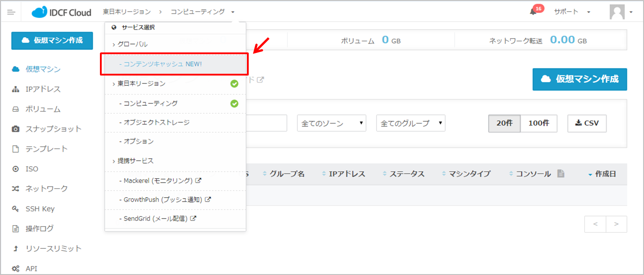Open the サポート dropdown menu

[x=572, y=12]
